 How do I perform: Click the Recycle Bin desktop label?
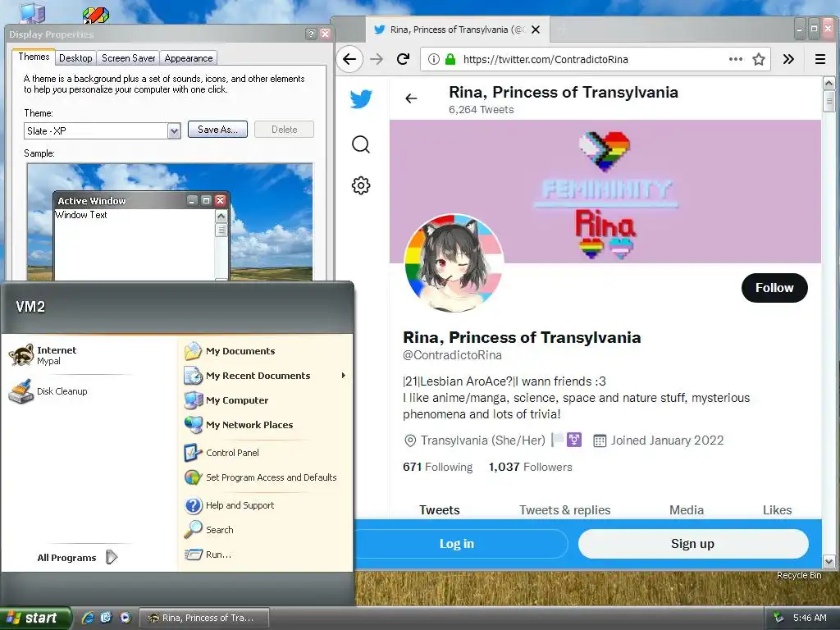[x=799, y=575]
